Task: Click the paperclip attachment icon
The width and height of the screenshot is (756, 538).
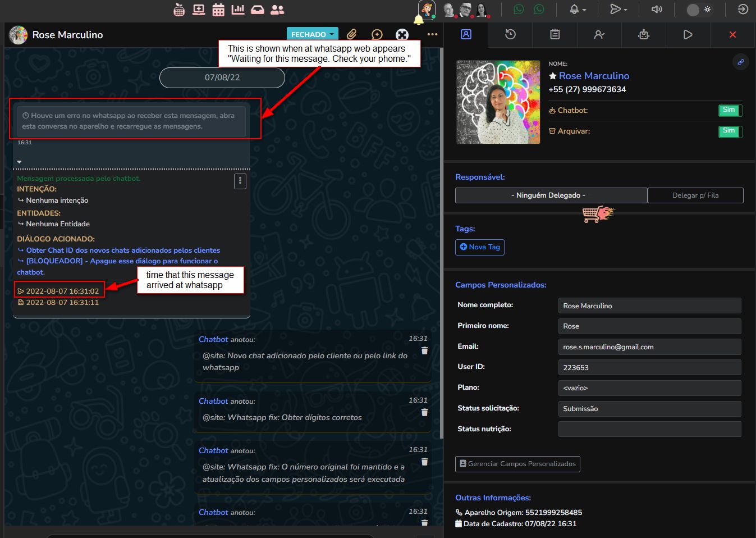Action: 351,34
